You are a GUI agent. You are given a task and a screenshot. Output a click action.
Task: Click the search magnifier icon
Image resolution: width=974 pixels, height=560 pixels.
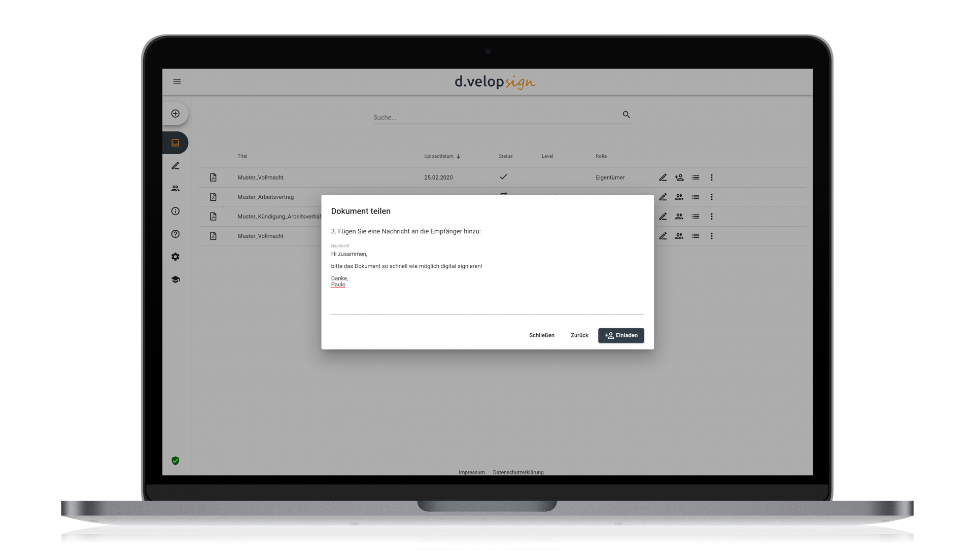627,115
